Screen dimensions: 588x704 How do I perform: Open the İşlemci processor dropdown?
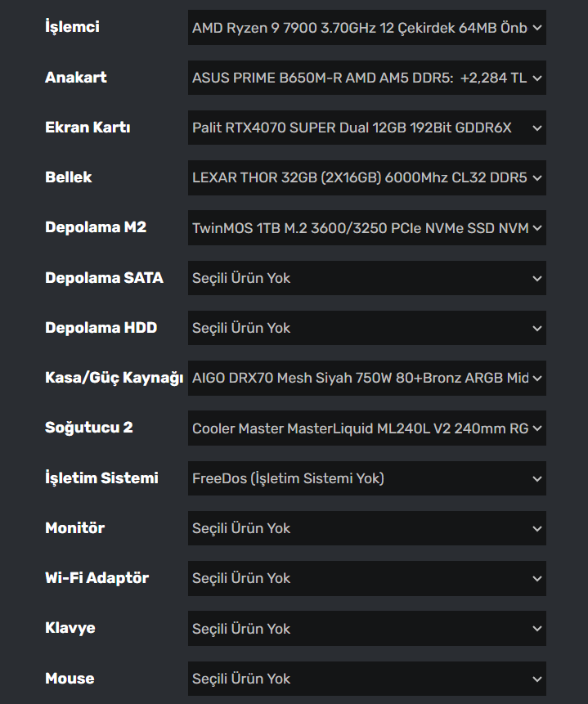366,28
